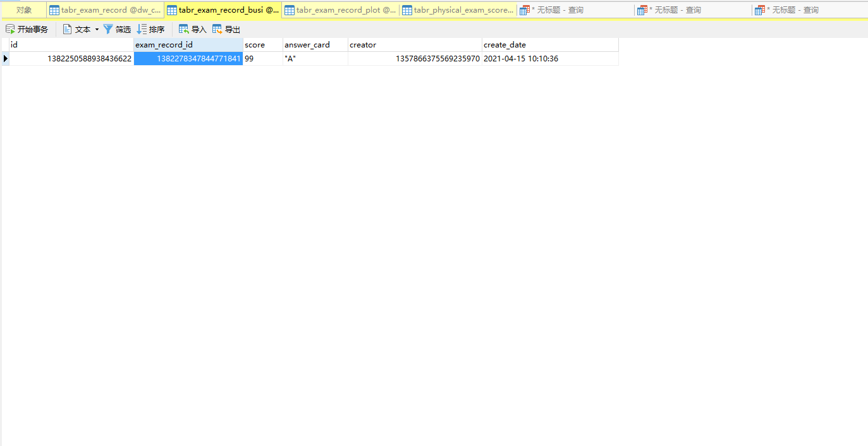Open the tabr_physical_exam_score tab
This screenshot has height=446, width=868.
click(x=458, y=10)
